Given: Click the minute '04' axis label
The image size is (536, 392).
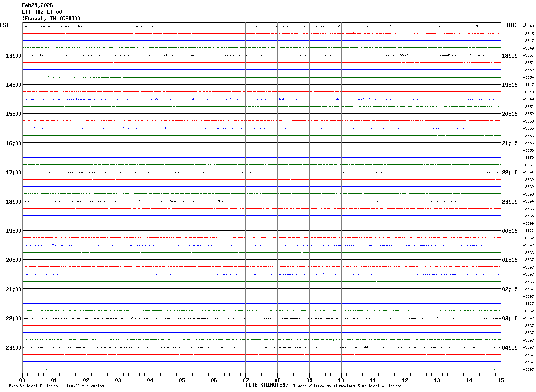Looking at the screenshot, I should pyautogui.click(x=150, y=380).
